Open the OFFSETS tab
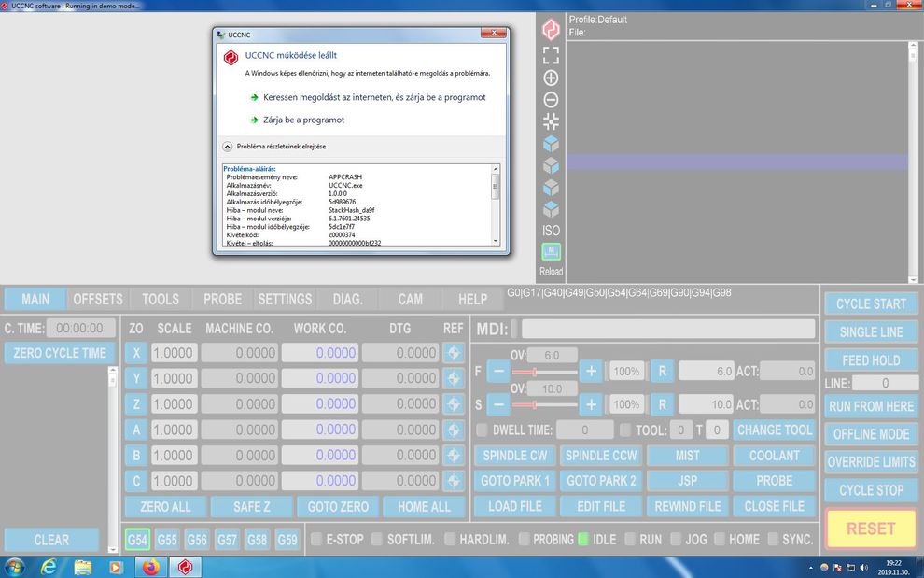 point(98,300)
